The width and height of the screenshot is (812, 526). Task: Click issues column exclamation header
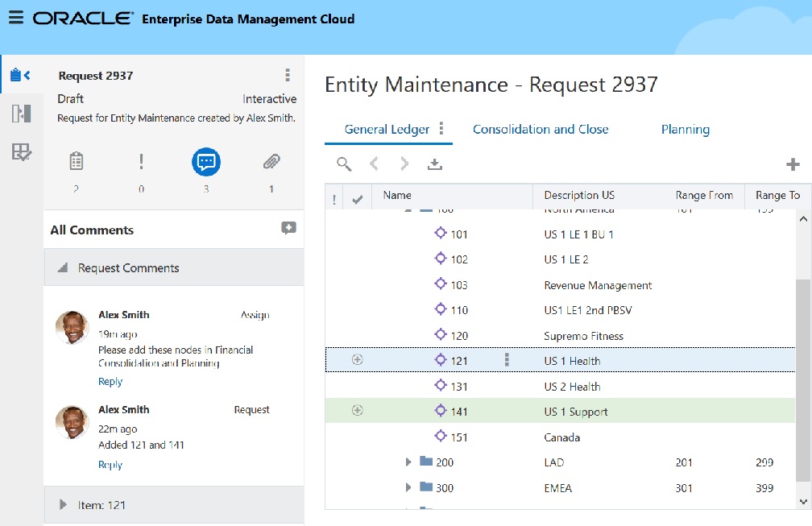pyautogui.click(x=334, y=199)
